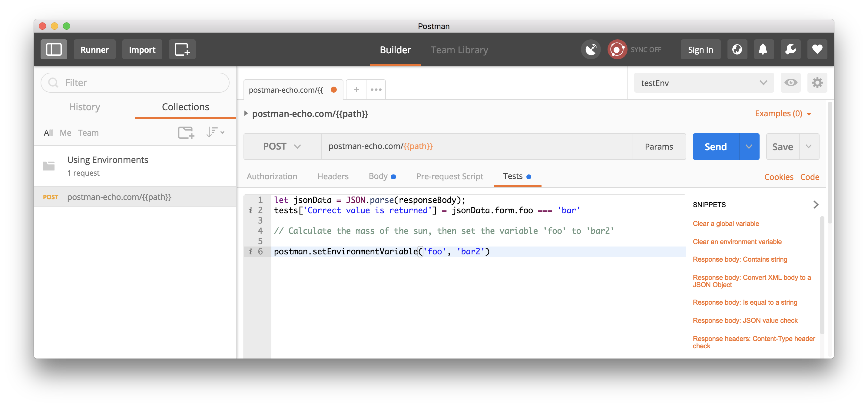
Task: Open the Body request tab
Action: click(382, 176)
